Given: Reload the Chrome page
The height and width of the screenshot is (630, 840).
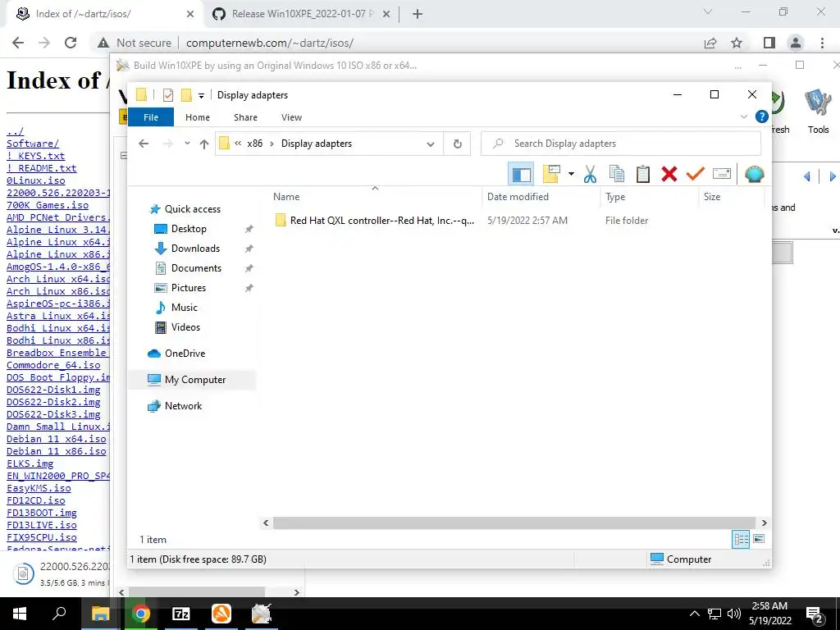Looking at the screenshot, I should (x=71, y=43).
